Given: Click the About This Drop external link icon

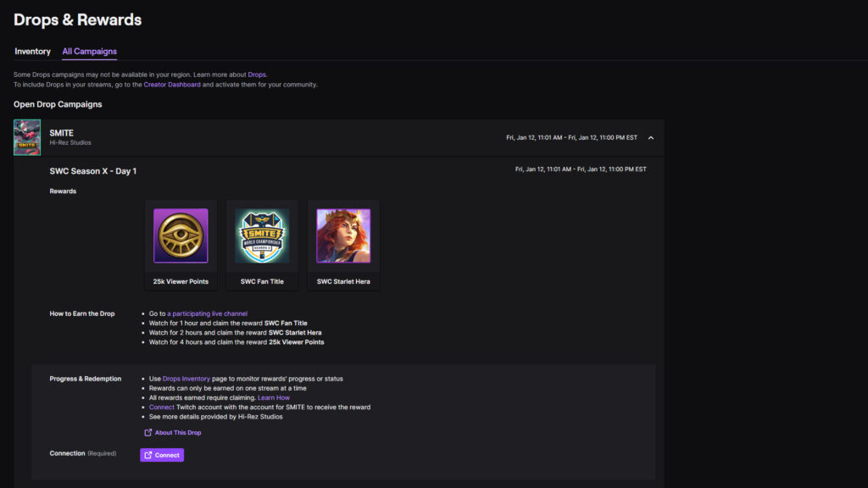Looking at the screenshot, I should coord(148,432).
